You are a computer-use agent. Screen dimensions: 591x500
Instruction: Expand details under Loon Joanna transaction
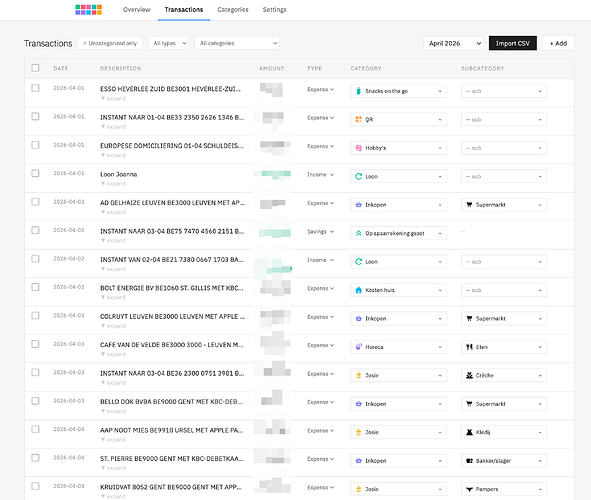click(113, 183)
